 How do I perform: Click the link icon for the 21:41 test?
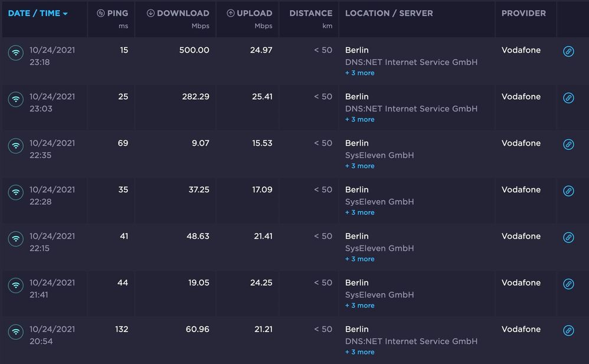click(x=568, y=284)
